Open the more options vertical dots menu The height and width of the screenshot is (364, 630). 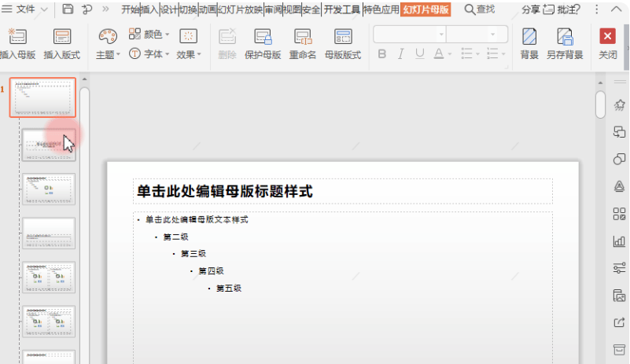tap(597, 9)
